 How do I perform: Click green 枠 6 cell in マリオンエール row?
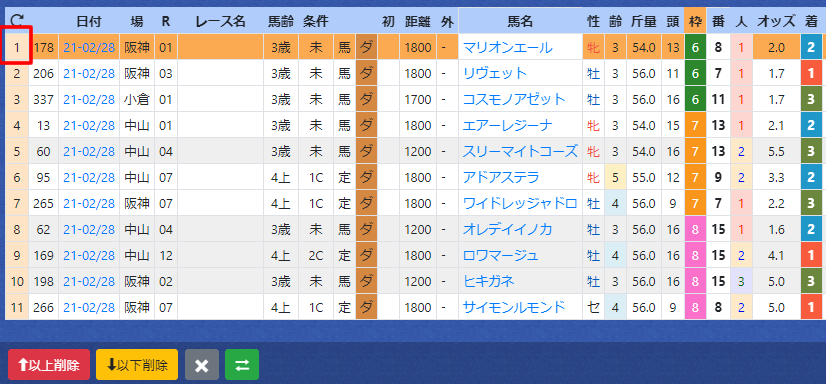(x=695, y=48)
